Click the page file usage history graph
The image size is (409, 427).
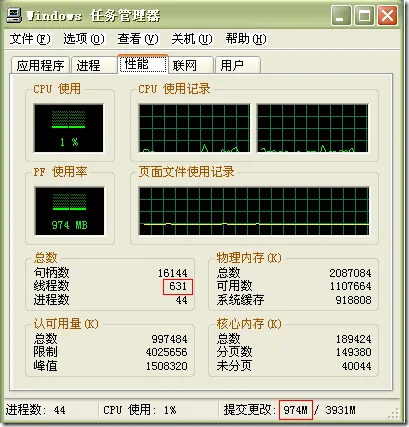[x=254, y=211]
